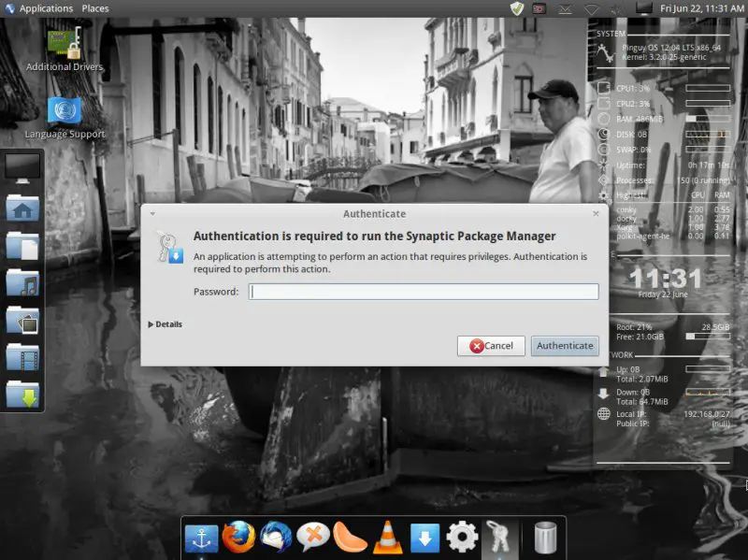Open Computer from the left sidebar dock
The height and width of the screenshot is (560, 748).
coord(22,168)
